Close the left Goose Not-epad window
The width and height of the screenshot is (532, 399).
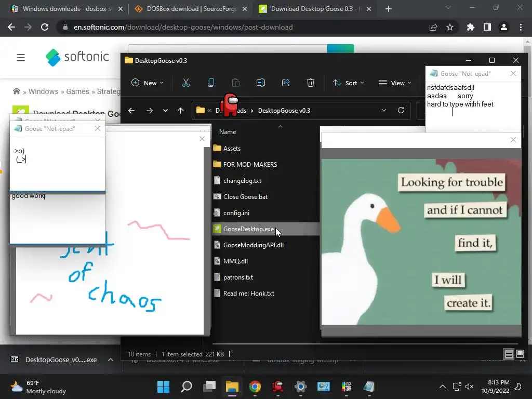pos(98,129)
